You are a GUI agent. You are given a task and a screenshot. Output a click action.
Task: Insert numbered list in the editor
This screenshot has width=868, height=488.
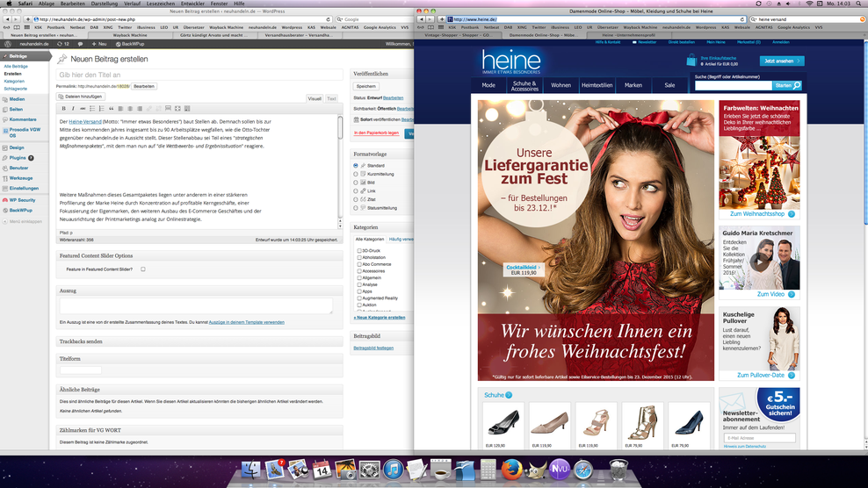[x=101, y=109]
